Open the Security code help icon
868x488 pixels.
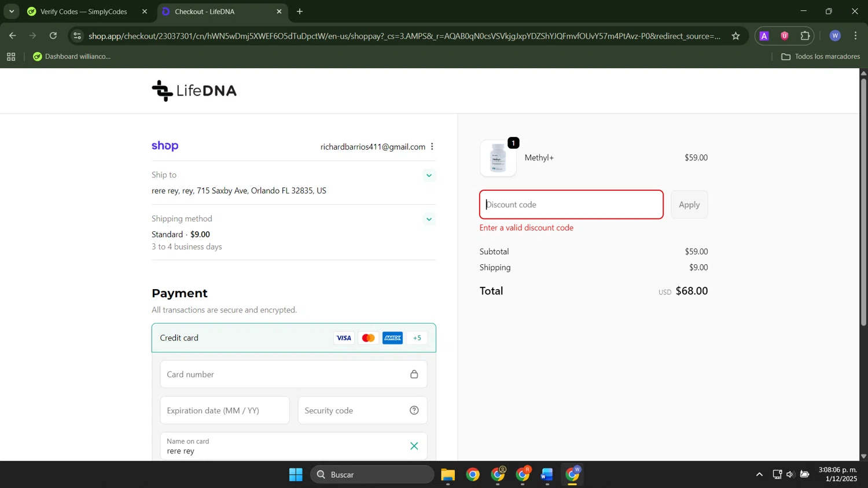coord(414,411)
